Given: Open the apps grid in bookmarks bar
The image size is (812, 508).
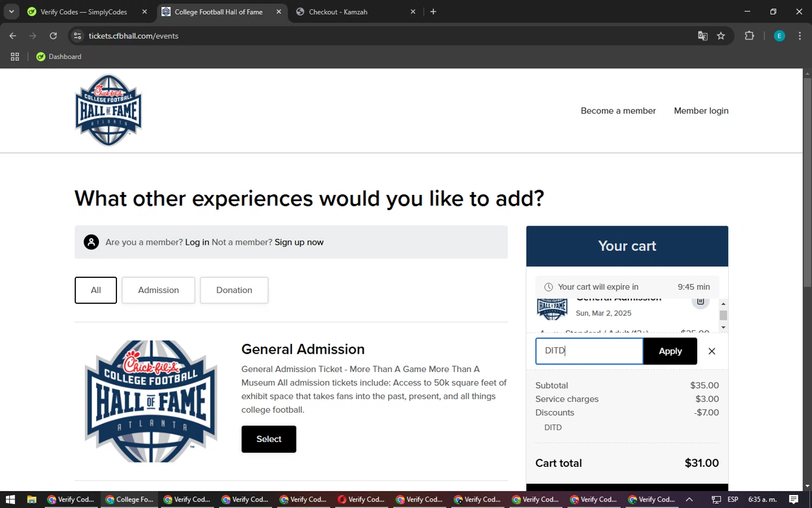Looking at the screenshot, I should (x=15, y=56).
